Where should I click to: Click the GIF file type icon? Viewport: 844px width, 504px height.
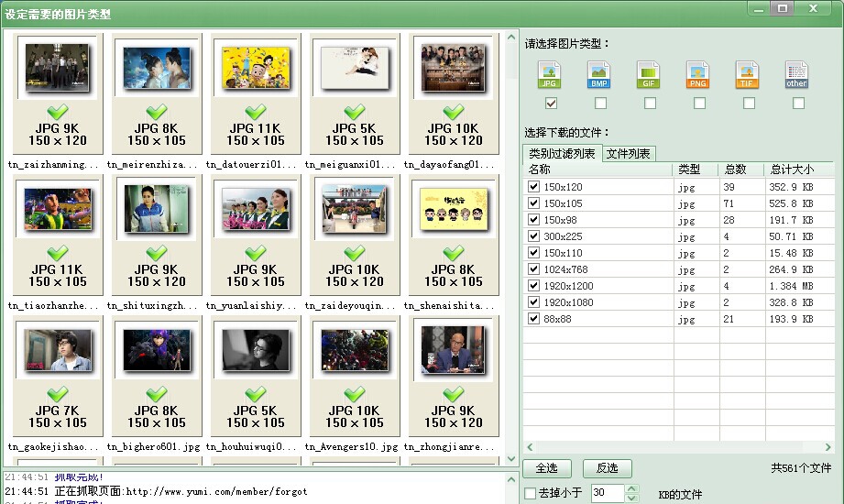[x=649, y=75]
